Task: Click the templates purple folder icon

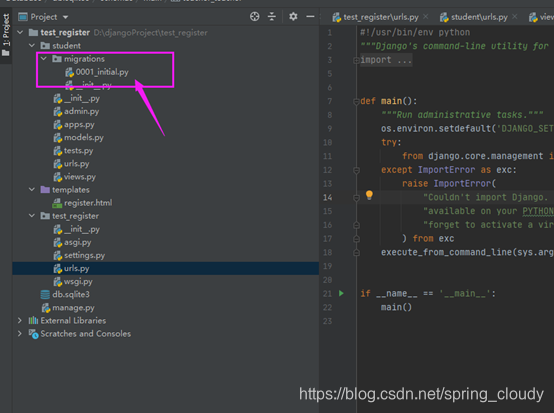Action: 45,190
